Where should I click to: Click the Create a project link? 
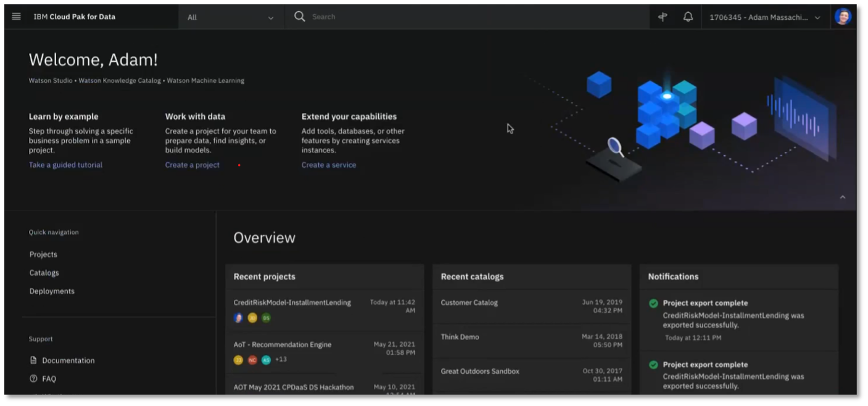tap(192, 165)
